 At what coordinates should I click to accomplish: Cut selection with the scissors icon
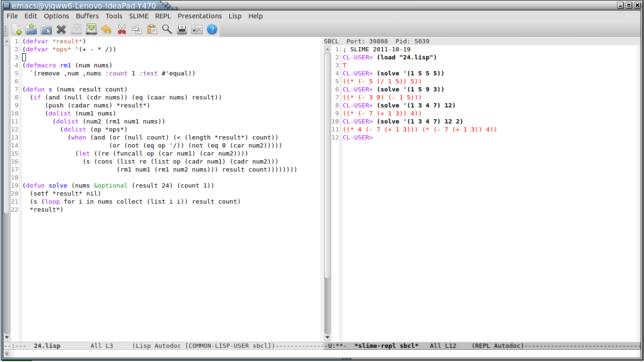(x=122, y=29)
